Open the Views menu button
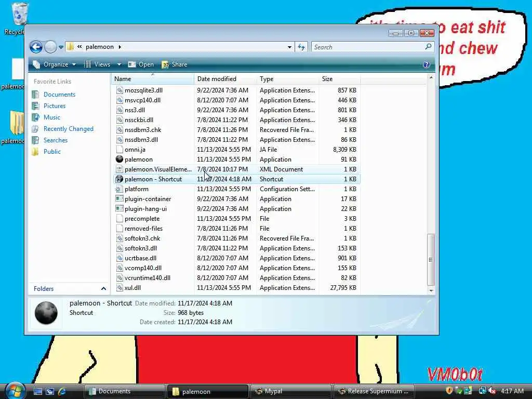532x399 pixels. point(97,64)
